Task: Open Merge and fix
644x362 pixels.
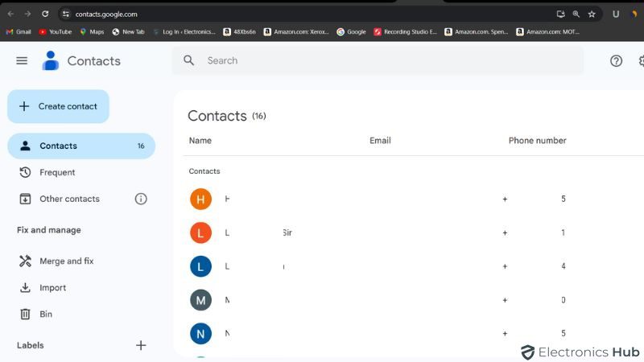Action: (66, 261)
